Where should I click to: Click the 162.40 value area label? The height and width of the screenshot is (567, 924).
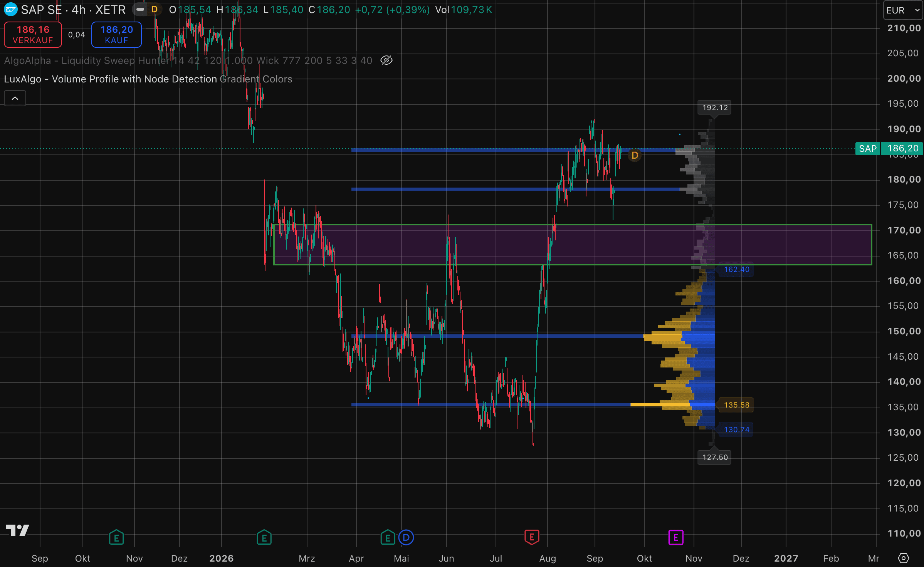tap(736, 269)
